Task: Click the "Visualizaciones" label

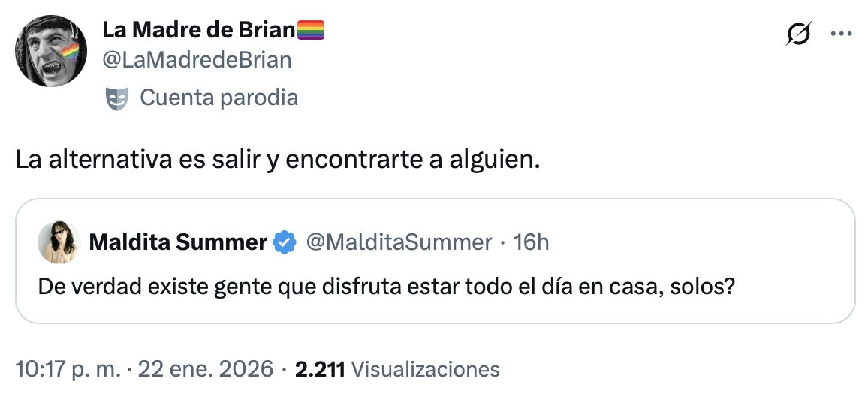Action: pos(425,369)
